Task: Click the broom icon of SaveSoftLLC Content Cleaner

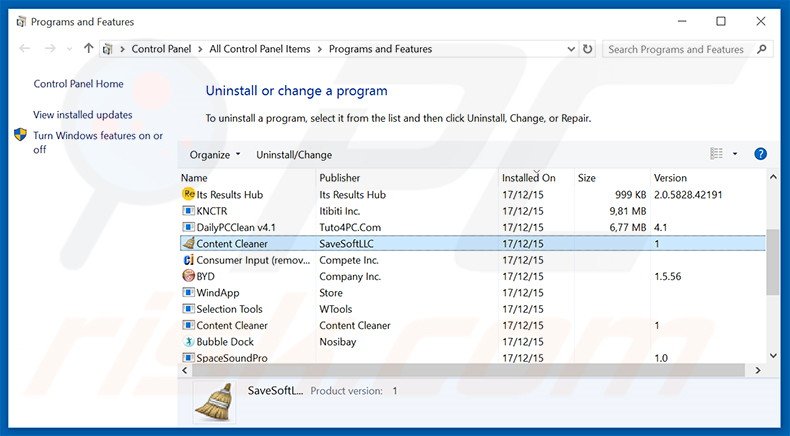Action: 188,243
